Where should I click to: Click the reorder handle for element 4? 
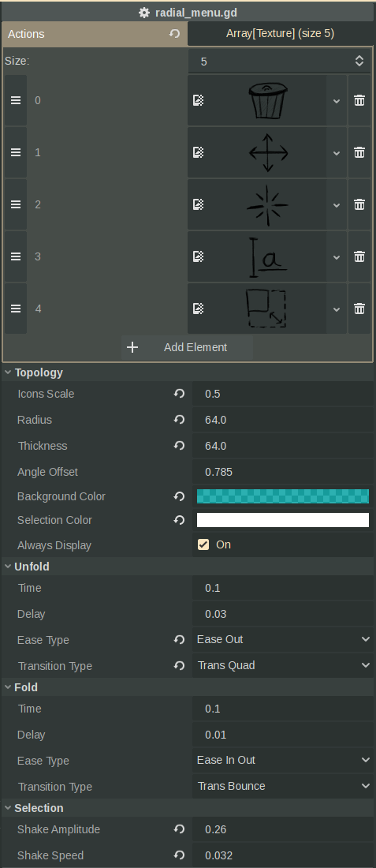pos(16,309)
